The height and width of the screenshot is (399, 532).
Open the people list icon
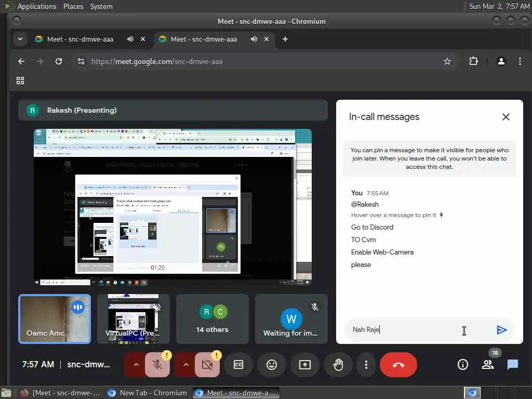coord(488,365)
